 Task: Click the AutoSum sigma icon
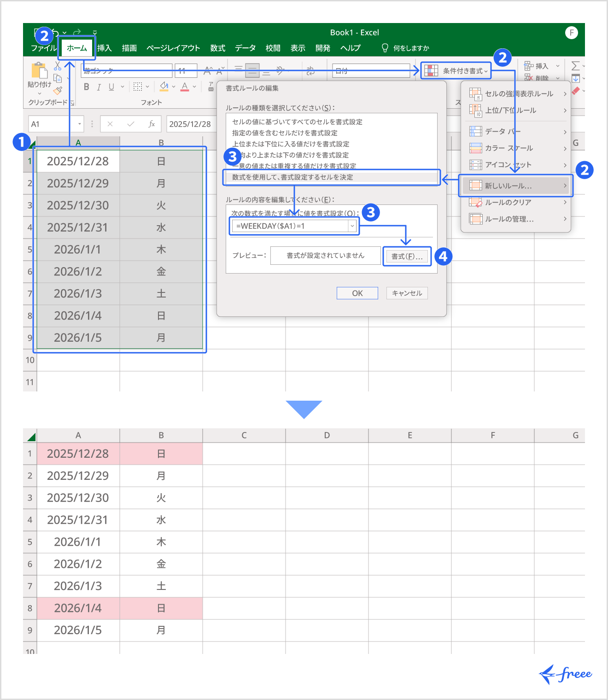pos(575,66)
